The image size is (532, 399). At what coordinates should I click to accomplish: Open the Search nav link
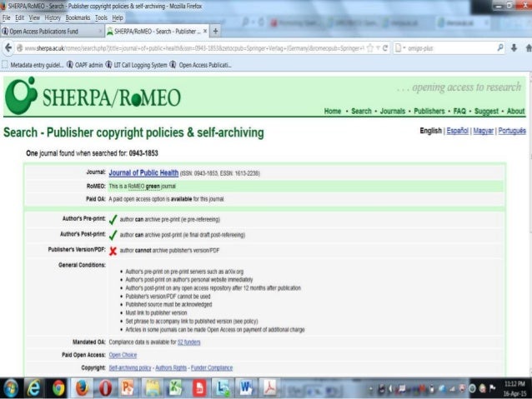[361, 111]
